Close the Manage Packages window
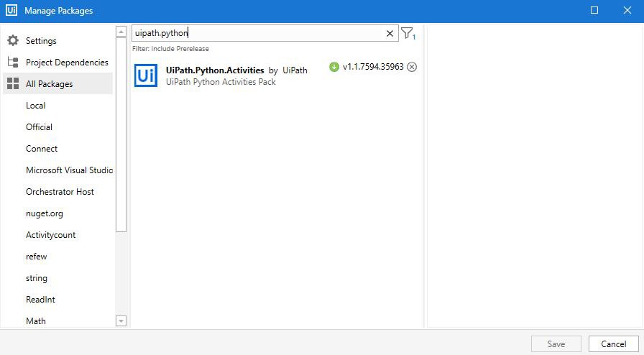This screenshot has width=644, height=355. (627, 10)
